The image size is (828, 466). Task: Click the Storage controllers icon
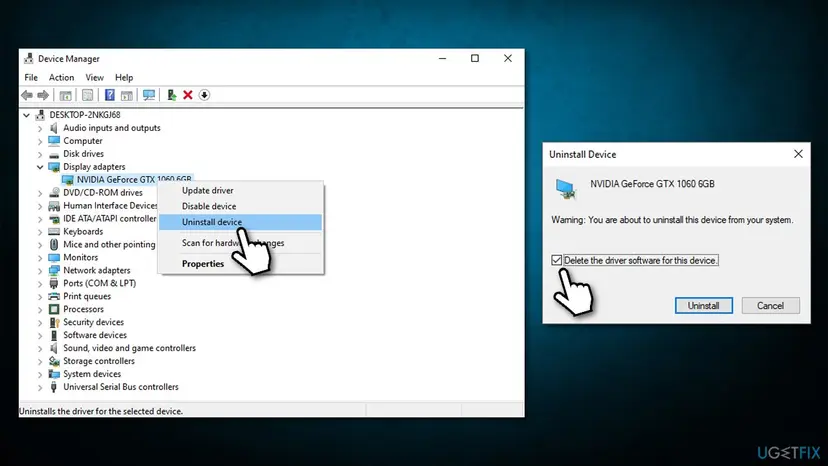coord(54,361)
